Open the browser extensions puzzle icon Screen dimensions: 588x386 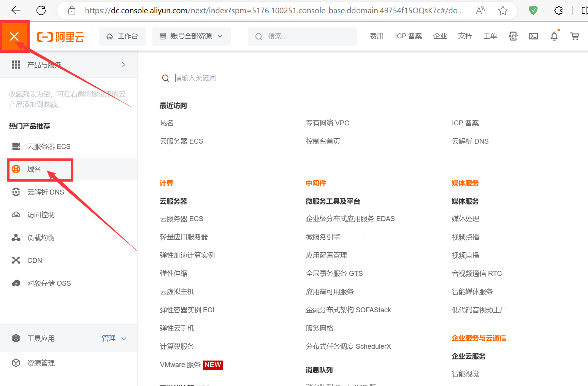click(x=558, y=10)
